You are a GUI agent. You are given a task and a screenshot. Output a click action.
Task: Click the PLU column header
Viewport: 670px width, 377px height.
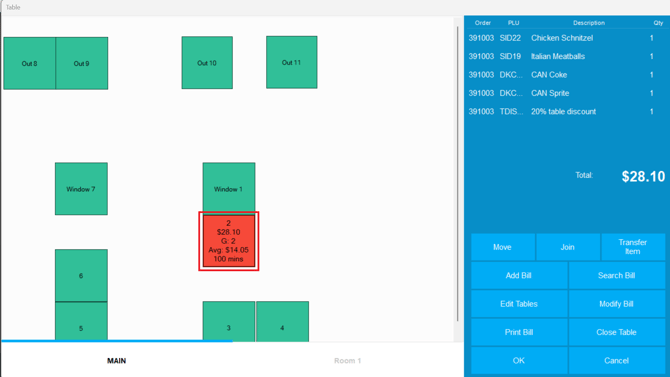(513, 23)
